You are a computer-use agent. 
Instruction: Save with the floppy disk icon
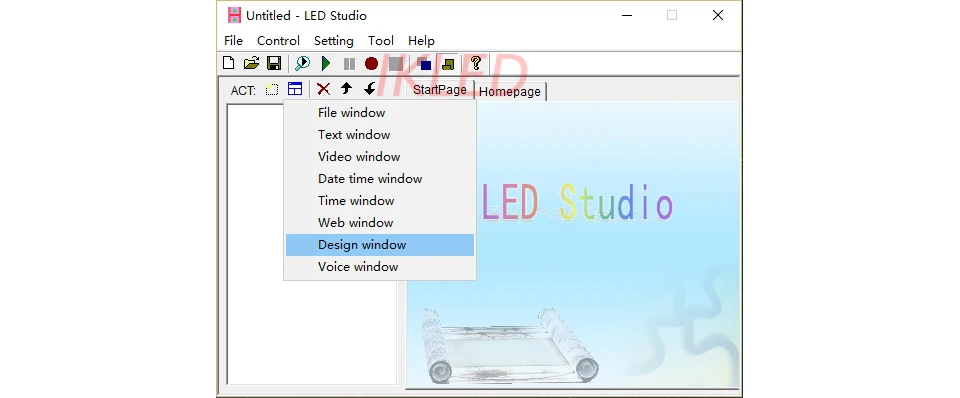274,63
